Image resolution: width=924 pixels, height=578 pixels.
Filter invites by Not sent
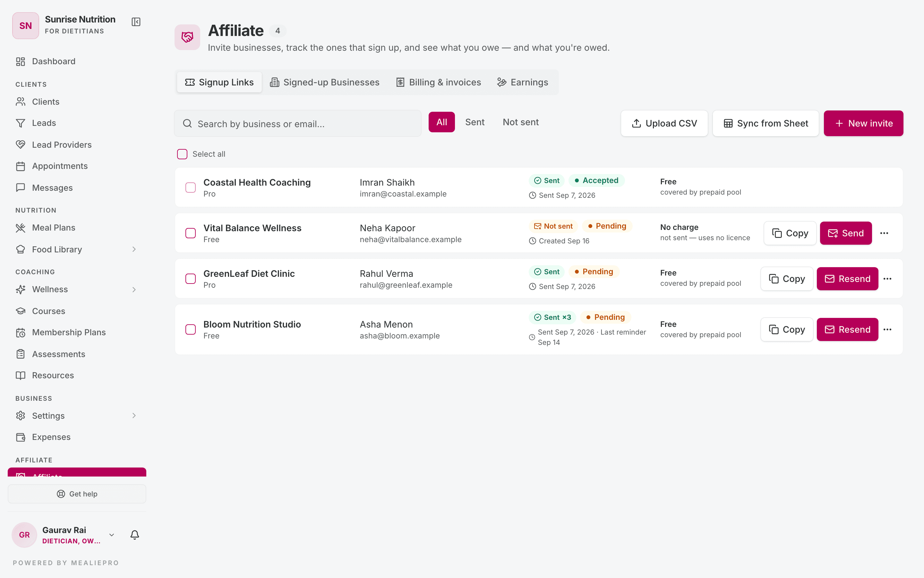pyautogui.click(x=520, y=122)
